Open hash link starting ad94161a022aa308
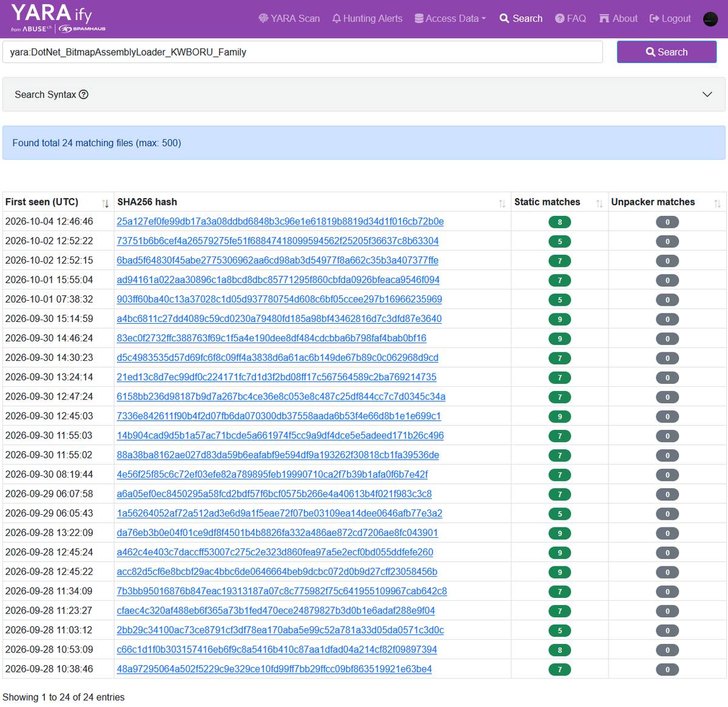 (x=278, y=280)
